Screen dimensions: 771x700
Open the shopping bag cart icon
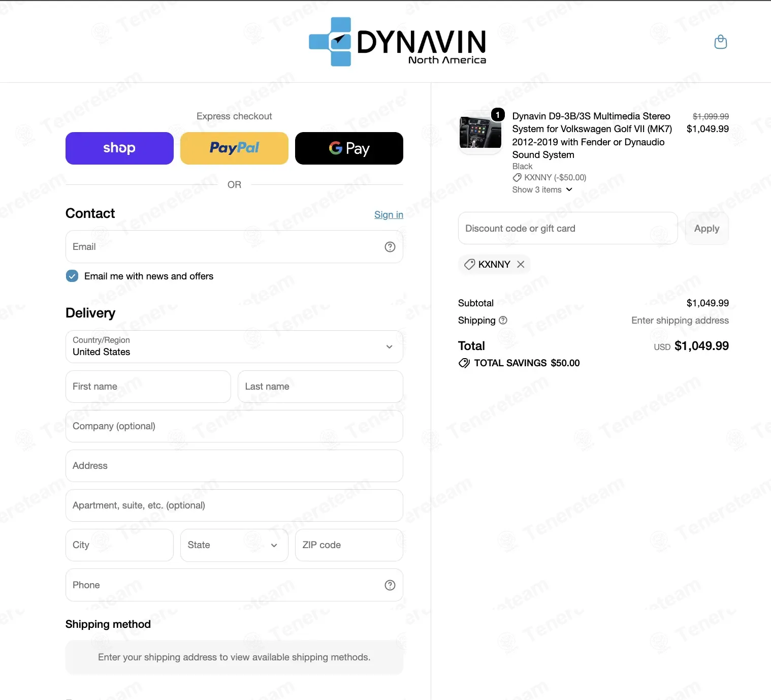click(720, 42)
